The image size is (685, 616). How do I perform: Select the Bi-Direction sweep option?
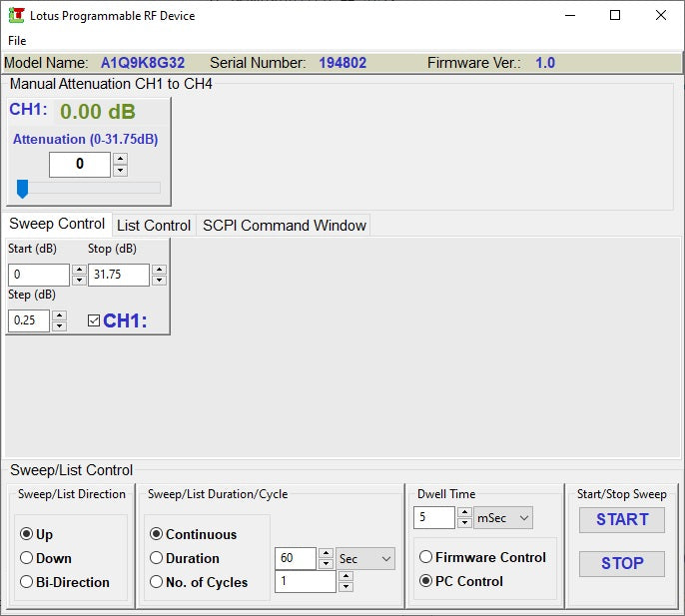(x=27, y=582)
